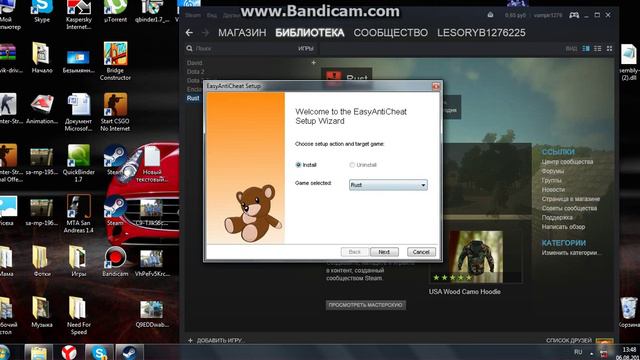Open µTorrent desktop icon
Image resolution: width=640 pixels, height=360 pixels.
(x=115, y=11)
